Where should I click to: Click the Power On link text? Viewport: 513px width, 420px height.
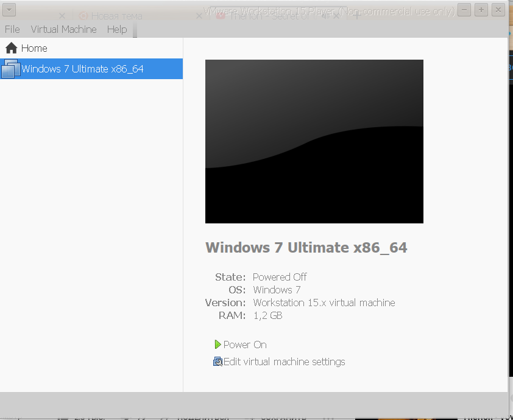coord(245,345)
